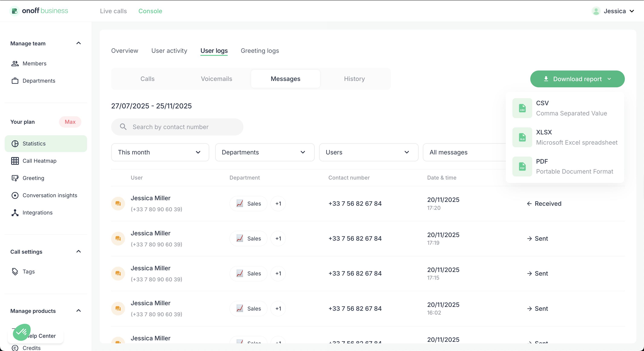This screenshot has height=351, width=644.
Task: Click the date range 27/07/2025 - 25/11/2025
Action: coord(151,106)
